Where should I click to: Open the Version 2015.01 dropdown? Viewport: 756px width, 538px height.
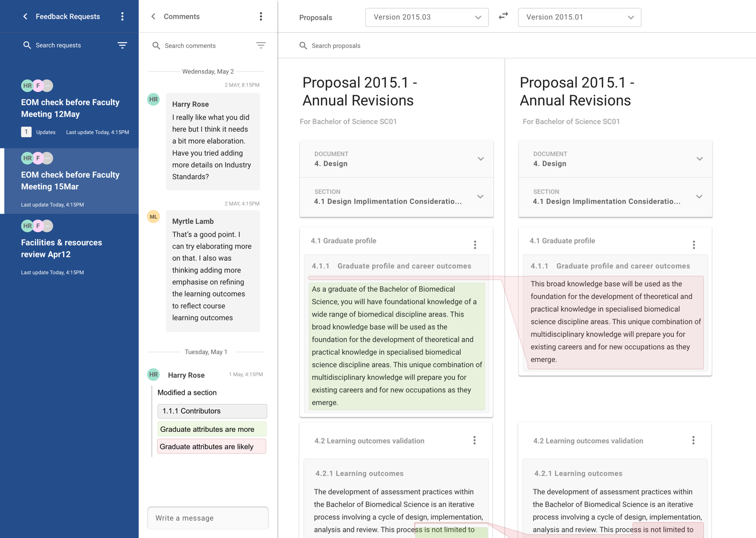point(580,17)
